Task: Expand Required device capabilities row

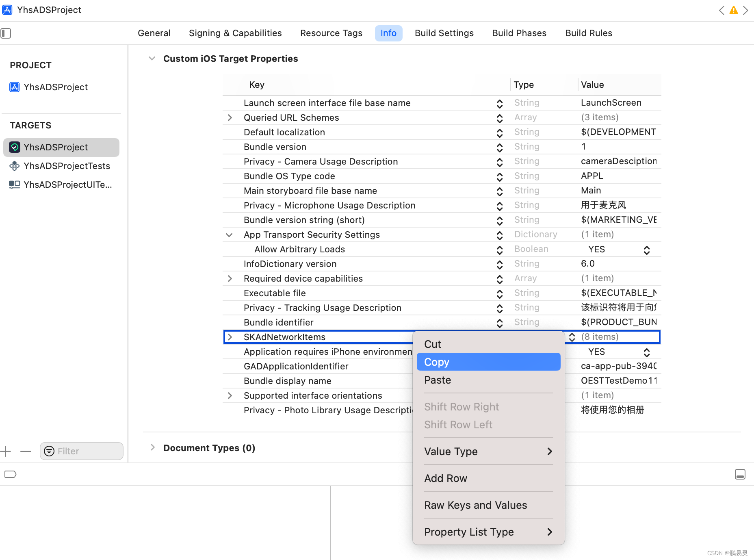Action: click(x=230, y=278)
